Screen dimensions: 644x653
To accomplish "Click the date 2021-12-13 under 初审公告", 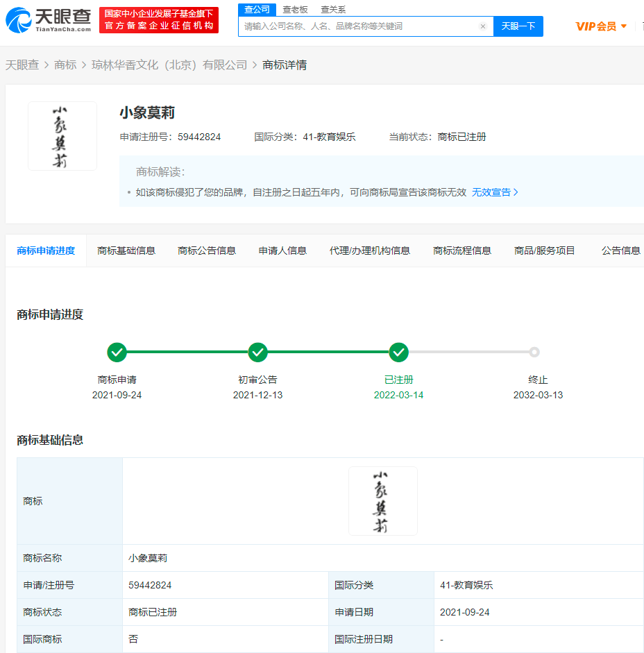I will tap(258, 395).
